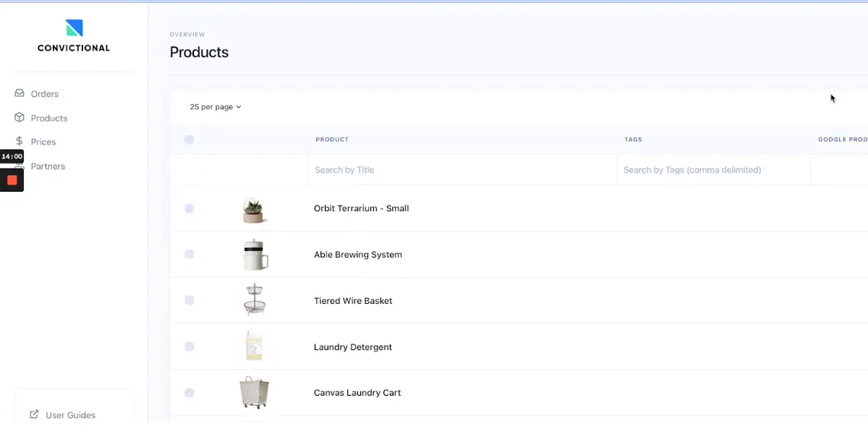This screenshot has width=868, height=434.
Task: Open the Orders page
Action: point(45,94)
